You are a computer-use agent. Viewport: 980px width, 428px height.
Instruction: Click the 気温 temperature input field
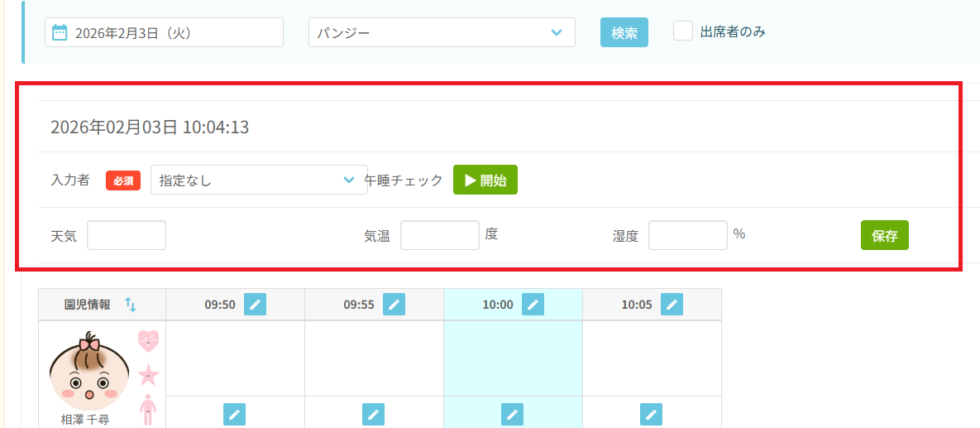coord(439,235)
